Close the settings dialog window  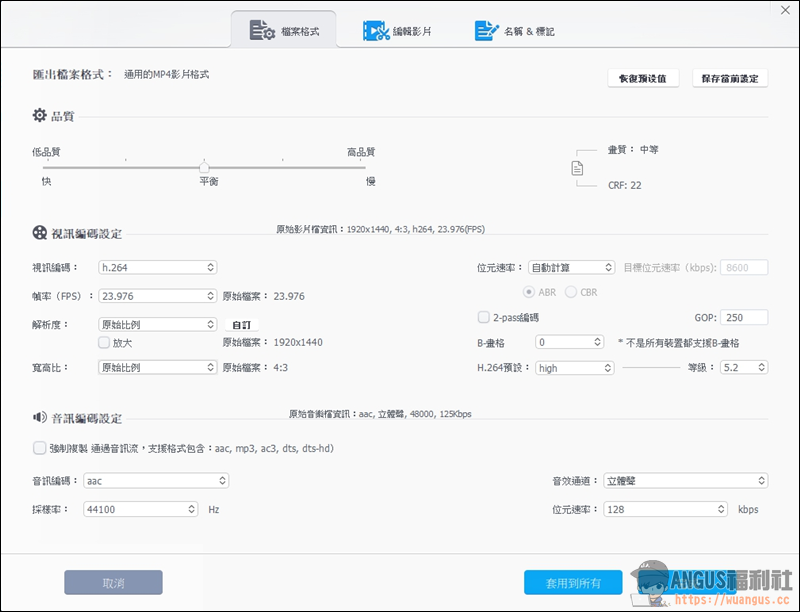click(785, 10)
